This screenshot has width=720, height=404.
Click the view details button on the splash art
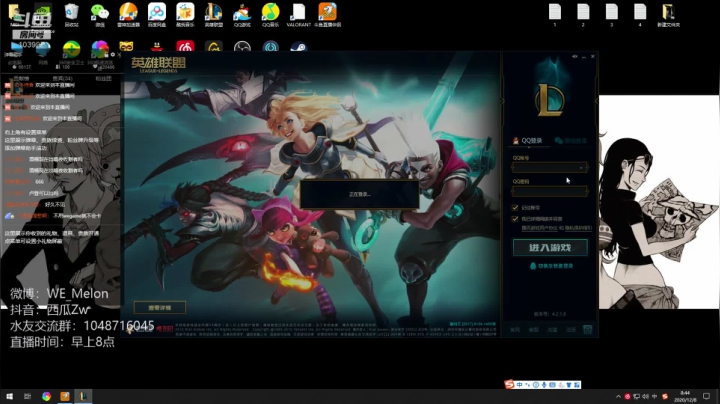(x=160, y=308)
